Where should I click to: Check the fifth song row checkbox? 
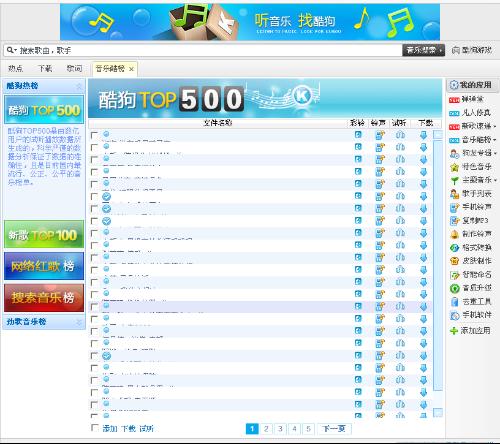pyautogui.click(x=95, y=184)
